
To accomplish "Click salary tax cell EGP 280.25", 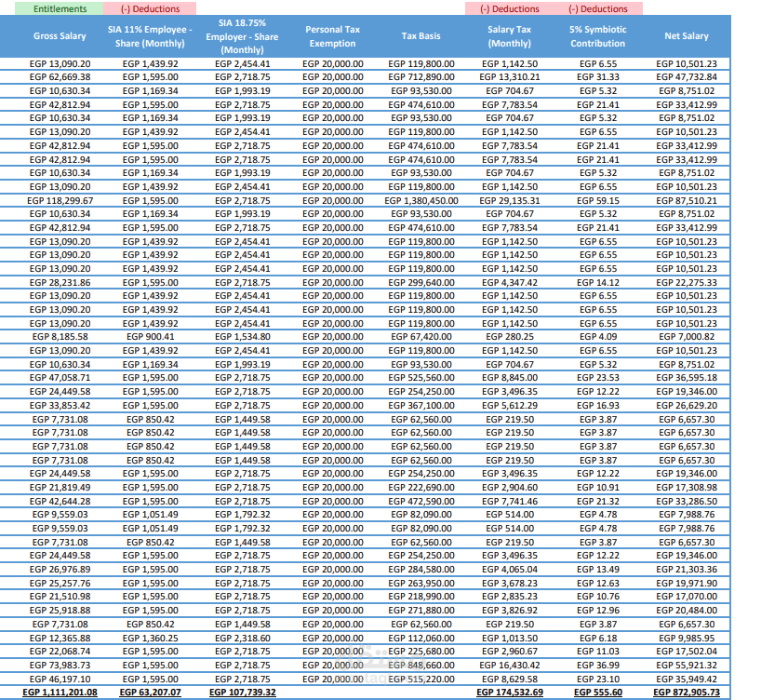I will pyautogui.click(x=509, y=337).
